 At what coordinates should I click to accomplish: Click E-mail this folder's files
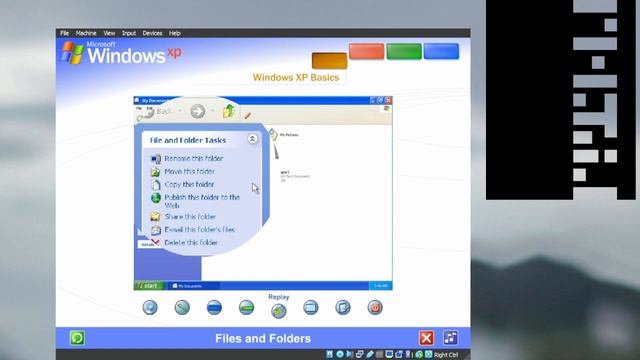(x=200, y=230)
